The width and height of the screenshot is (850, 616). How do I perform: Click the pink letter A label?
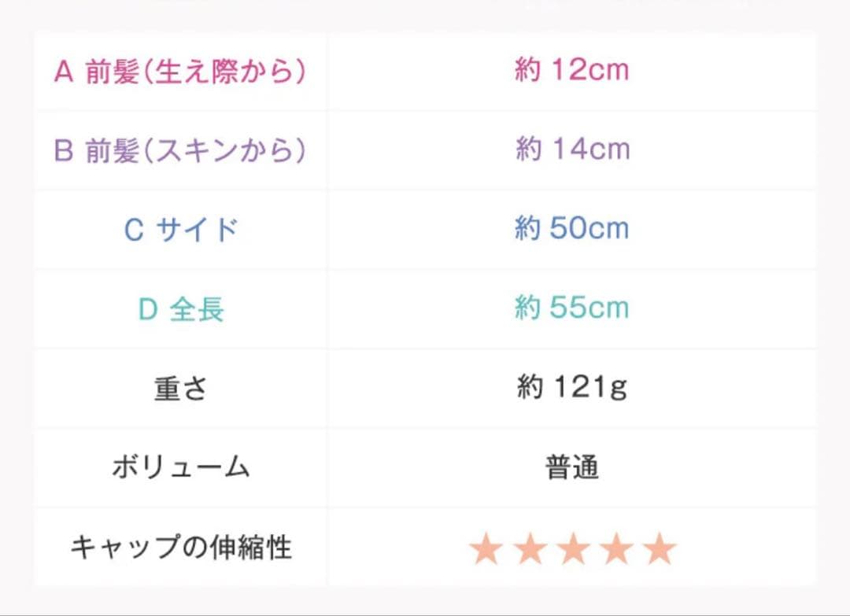click(x=63, y=72)
